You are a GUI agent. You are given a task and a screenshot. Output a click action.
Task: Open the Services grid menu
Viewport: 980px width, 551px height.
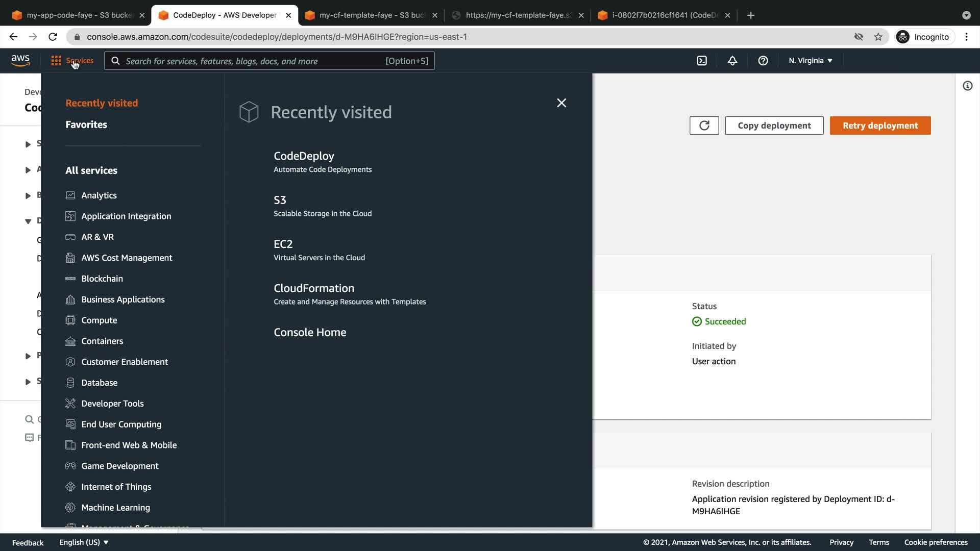coord(72,61)
